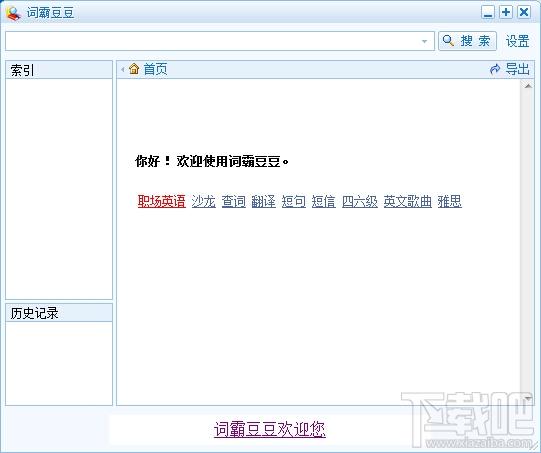This screenshot has height=453, width=541.
Task: Click the 索引 panel header
Action: coord(59,70)
